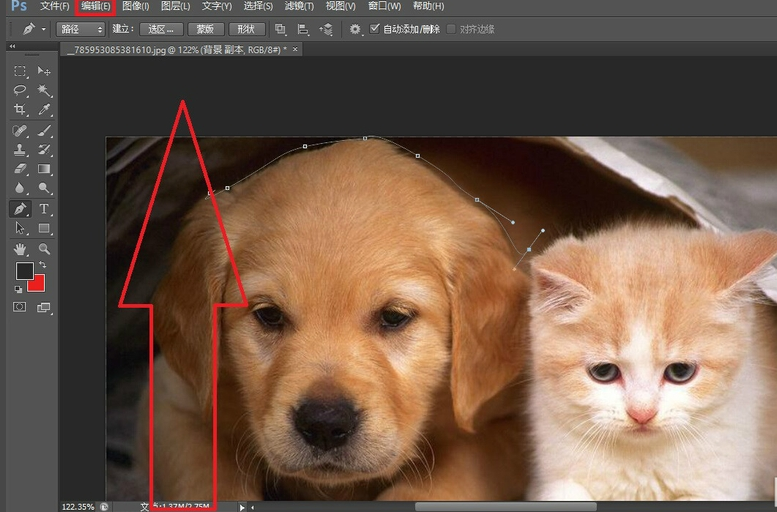
Task: Open the 编辑(E) menu
Action: pyautogui.click(x=96, y=6)
